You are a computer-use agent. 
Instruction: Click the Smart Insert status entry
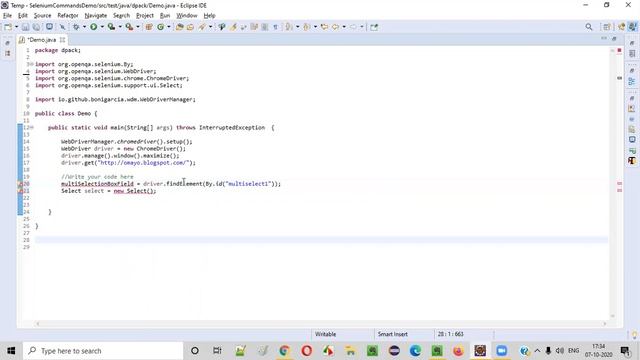click(x=393, y=334)
